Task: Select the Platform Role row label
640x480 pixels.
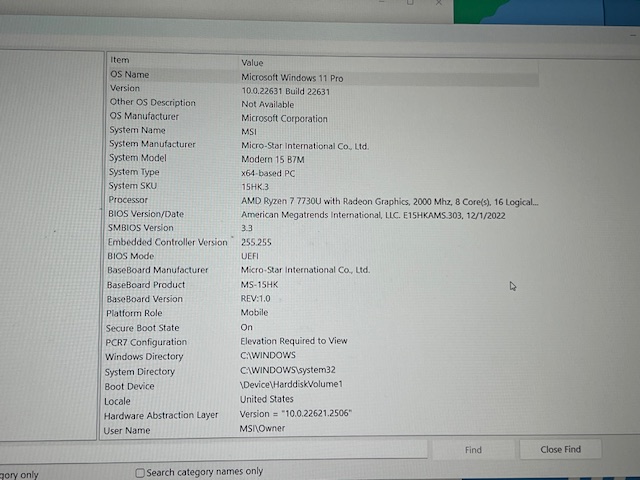Action: (x=134, y=313)
